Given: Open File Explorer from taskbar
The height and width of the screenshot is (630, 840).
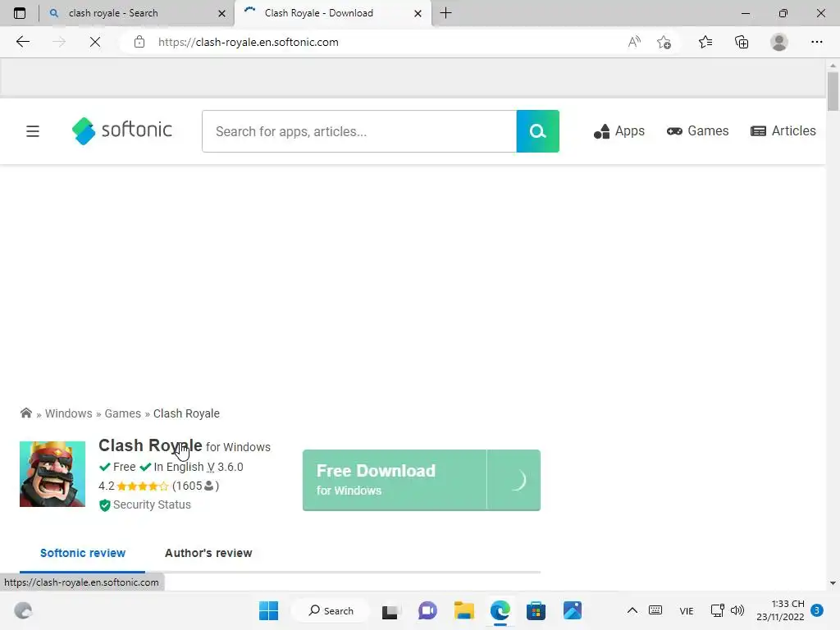Looking at the screenshot, I should click(x=464, y=610).
